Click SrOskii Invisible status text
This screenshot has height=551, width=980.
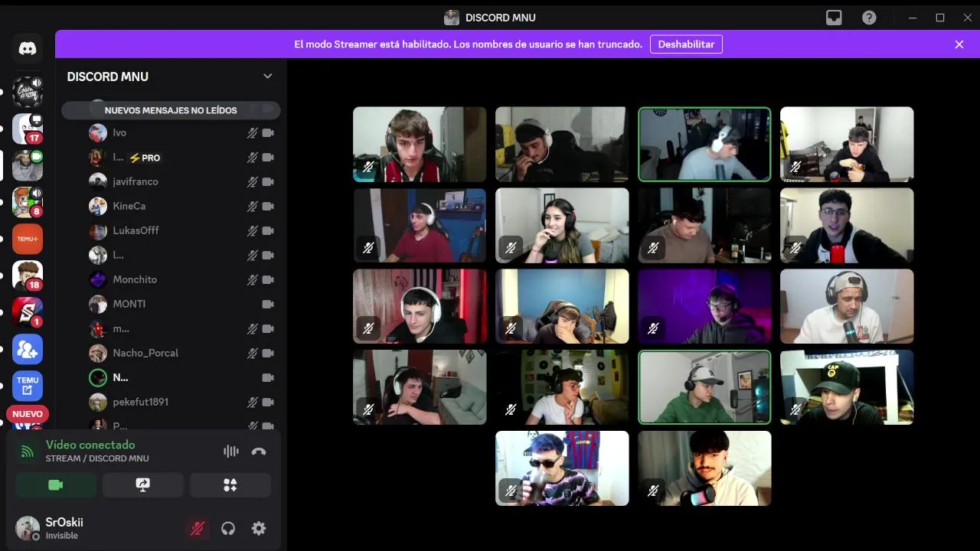tap(62, 536)
